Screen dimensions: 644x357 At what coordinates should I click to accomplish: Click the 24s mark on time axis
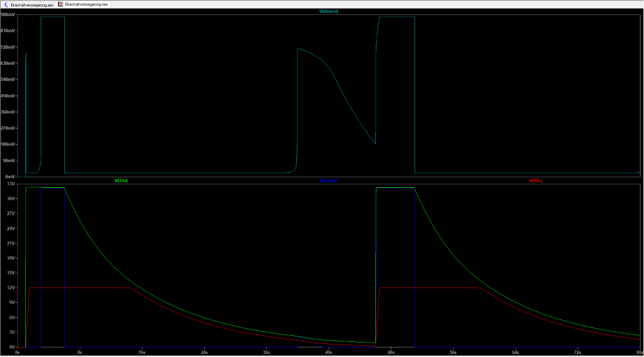tap(204, 352)
